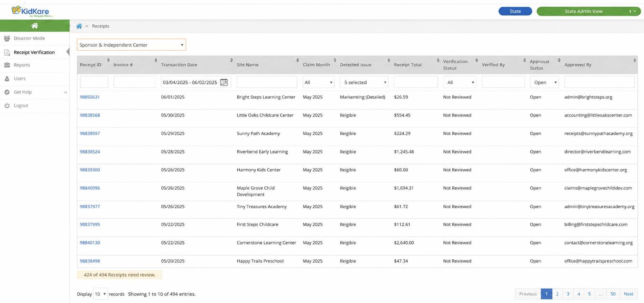Open the Verification Status filter dropdown
Viewport: 644px width, 303px height.
coord(459,82)
